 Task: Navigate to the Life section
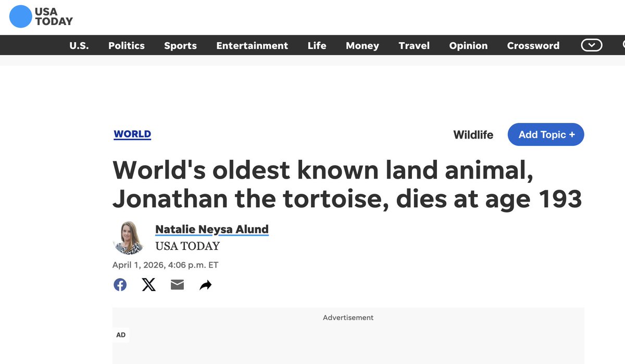[x=317, y=45]
